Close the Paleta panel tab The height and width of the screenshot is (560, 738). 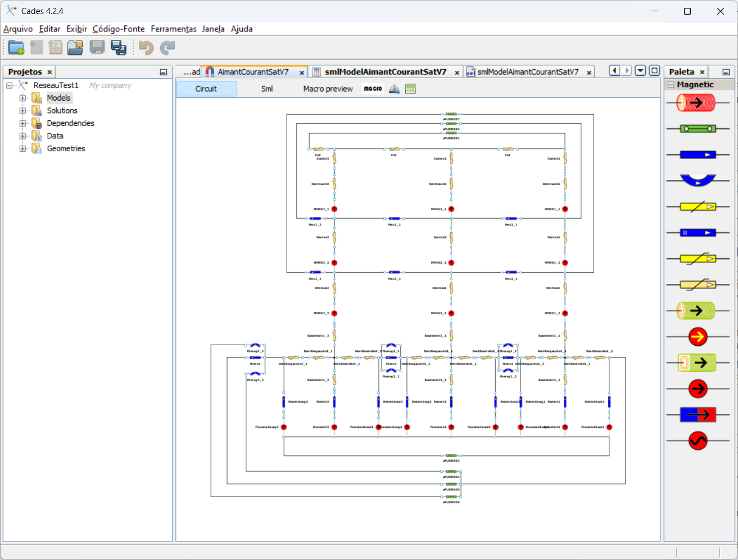[702, 72]
